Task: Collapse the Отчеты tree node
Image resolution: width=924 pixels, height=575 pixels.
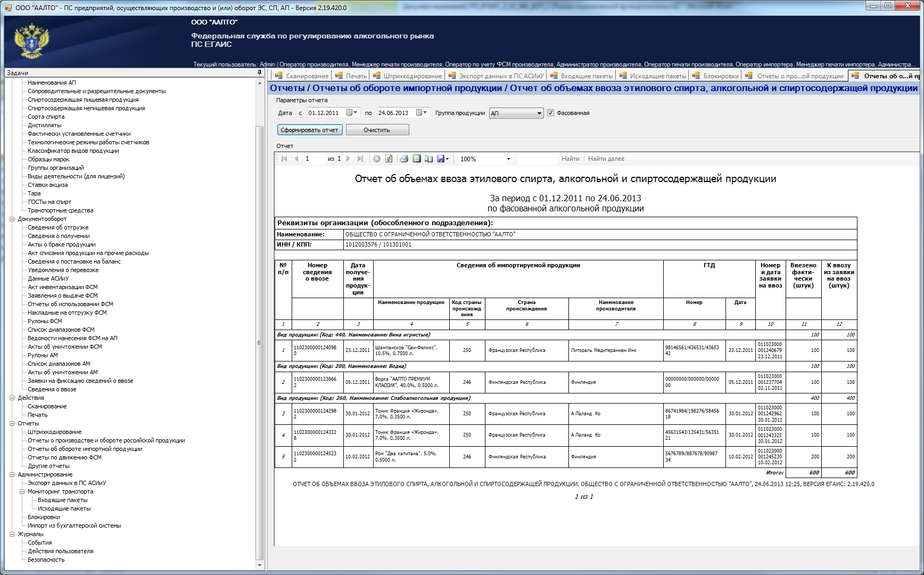Action: click(x=12, y=423)
